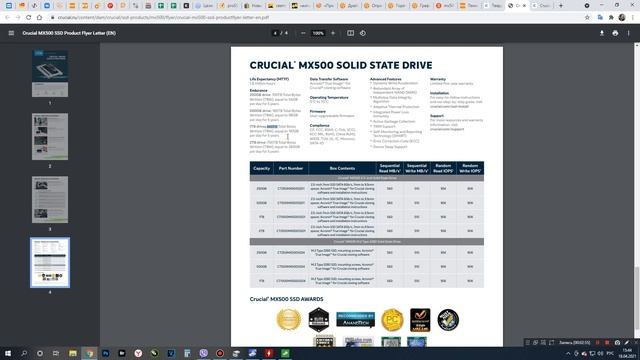Select page 1 thumbnail

point(50,73)
